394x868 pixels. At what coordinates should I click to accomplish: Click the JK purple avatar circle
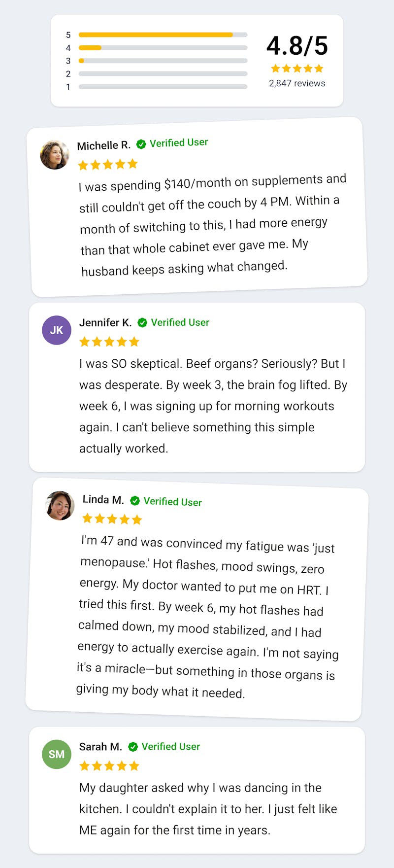[x=57, y=330]
